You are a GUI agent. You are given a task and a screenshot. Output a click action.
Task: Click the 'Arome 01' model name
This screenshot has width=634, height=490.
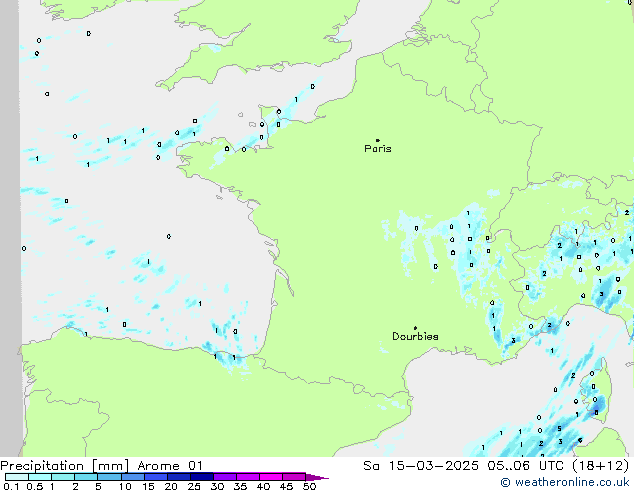coord(170,466)
